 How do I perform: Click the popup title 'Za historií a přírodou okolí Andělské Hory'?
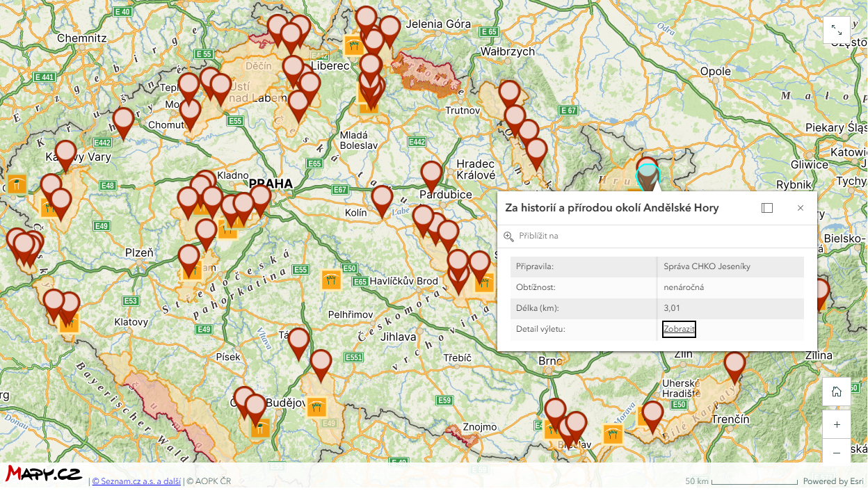click(x=612, y=208)
